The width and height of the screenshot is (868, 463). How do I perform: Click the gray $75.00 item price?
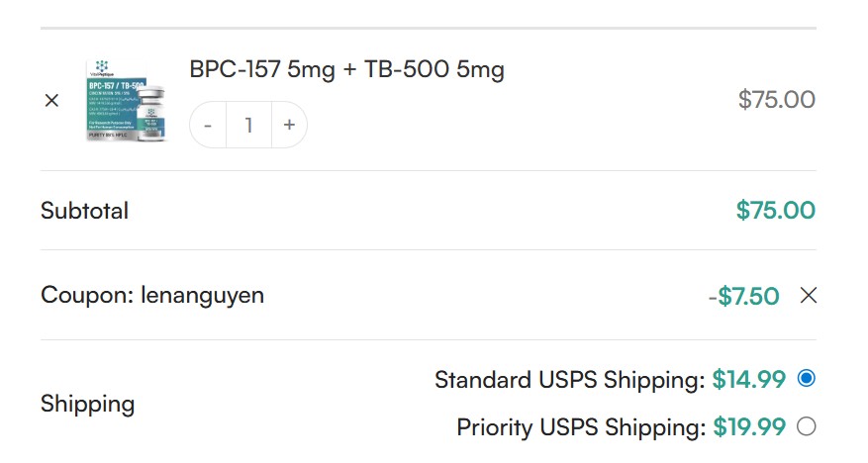pyautogui.click(x=777, y=100)
